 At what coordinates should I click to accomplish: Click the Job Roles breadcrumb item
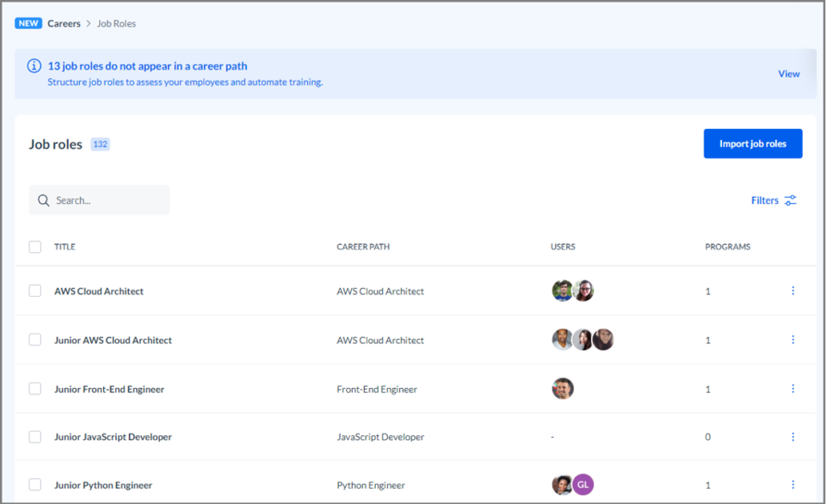116,24
